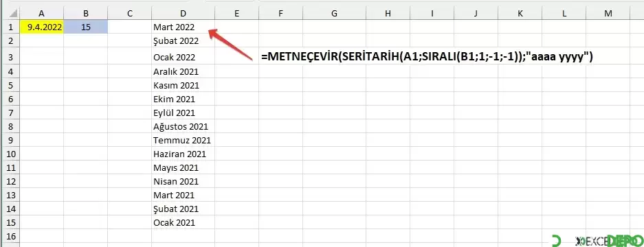Click the Ocak 2022 cell

[x=183, y=56]
